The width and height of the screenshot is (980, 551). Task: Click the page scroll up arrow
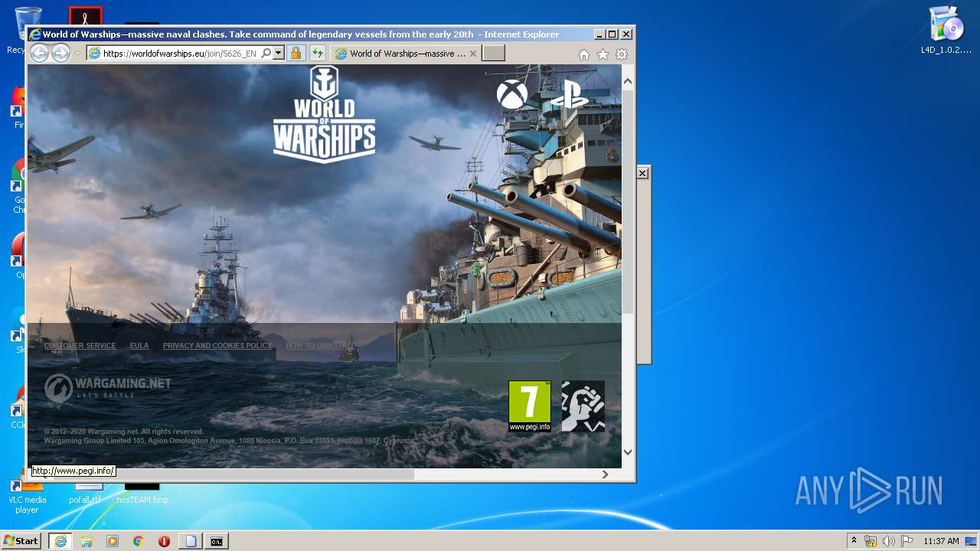(628, 81)
